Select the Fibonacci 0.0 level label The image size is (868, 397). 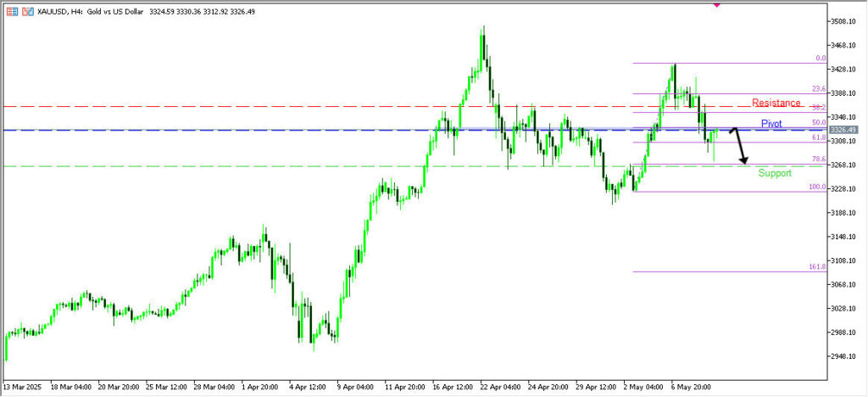(x=820, y=59)
